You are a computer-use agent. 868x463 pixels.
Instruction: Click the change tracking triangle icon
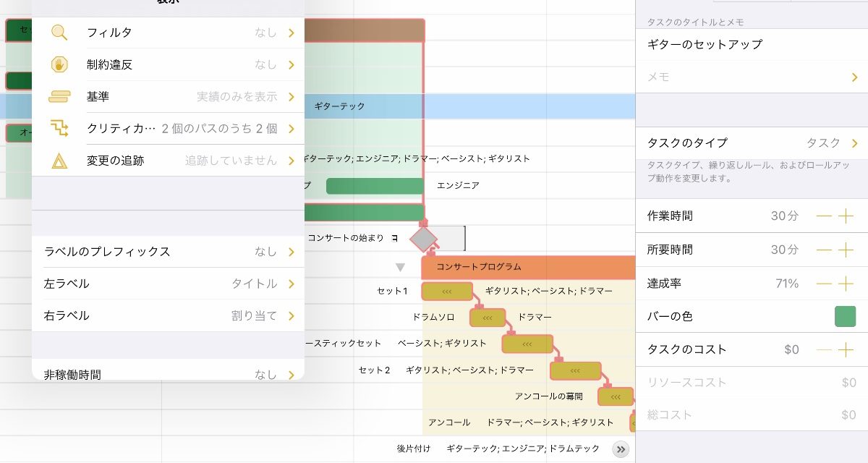pyautogui.click(x=59, y=161)
